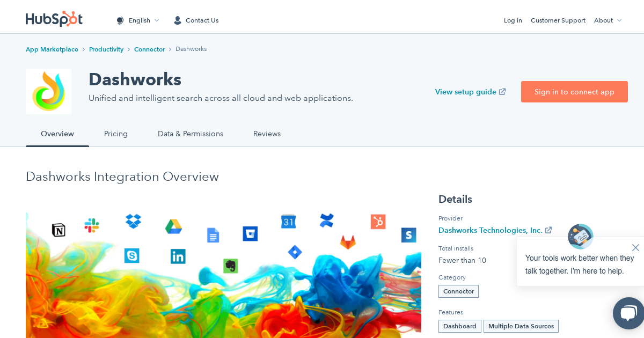
Task: Click the "Dashworks" app title heading
Action: tap(135, 79)
